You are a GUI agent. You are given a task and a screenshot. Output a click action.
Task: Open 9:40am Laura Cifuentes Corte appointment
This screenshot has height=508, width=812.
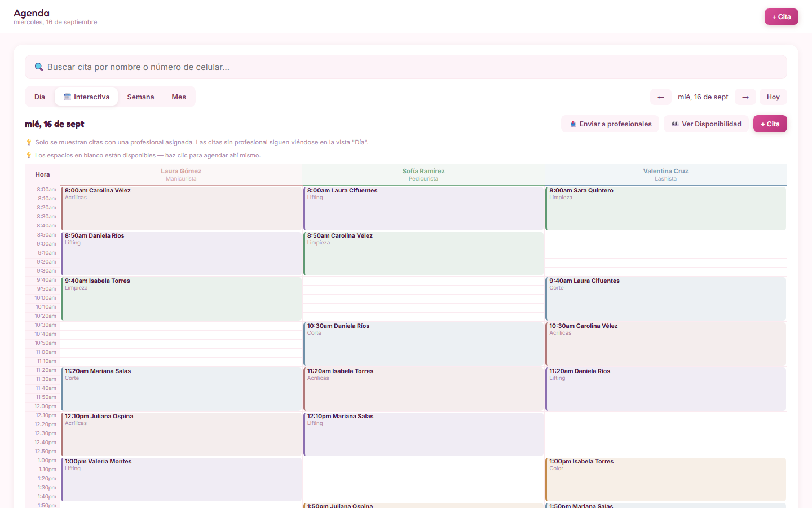pyautogui.click(x=666, y=299)
